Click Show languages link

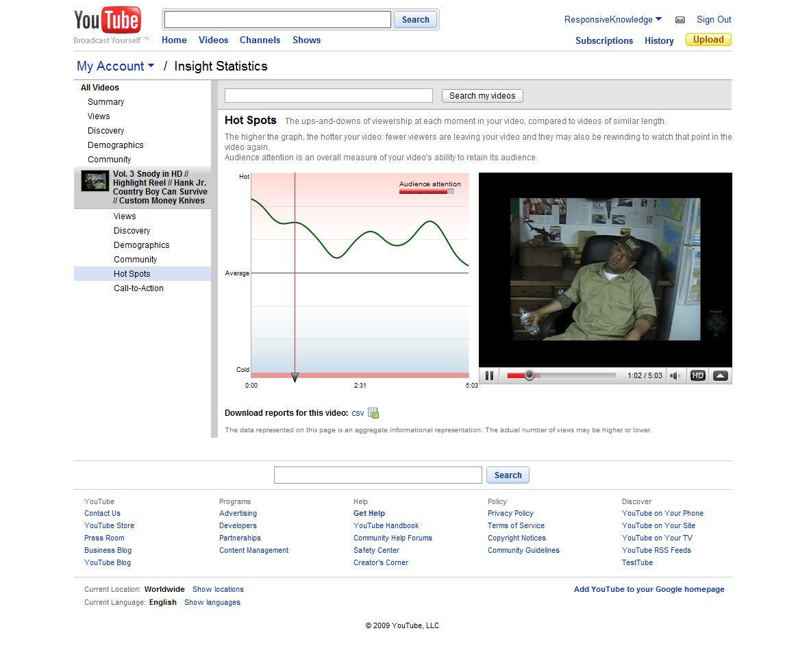[x=212, y=602]
